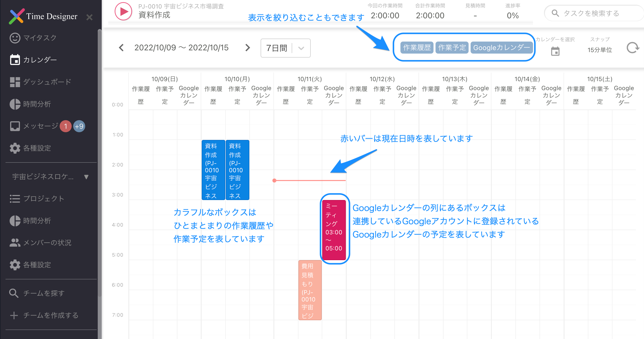Image resolution: width=644 pixels, height=339 pixels.
Task: Click チームを作成する link
Action: pyautogui.click(x=51, y=315)
